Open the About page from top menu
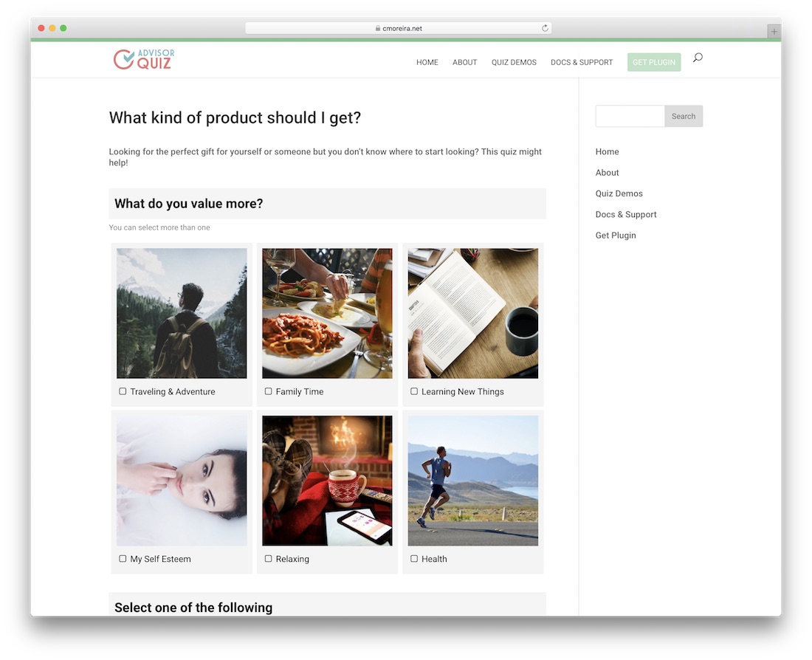 point(464,62)
